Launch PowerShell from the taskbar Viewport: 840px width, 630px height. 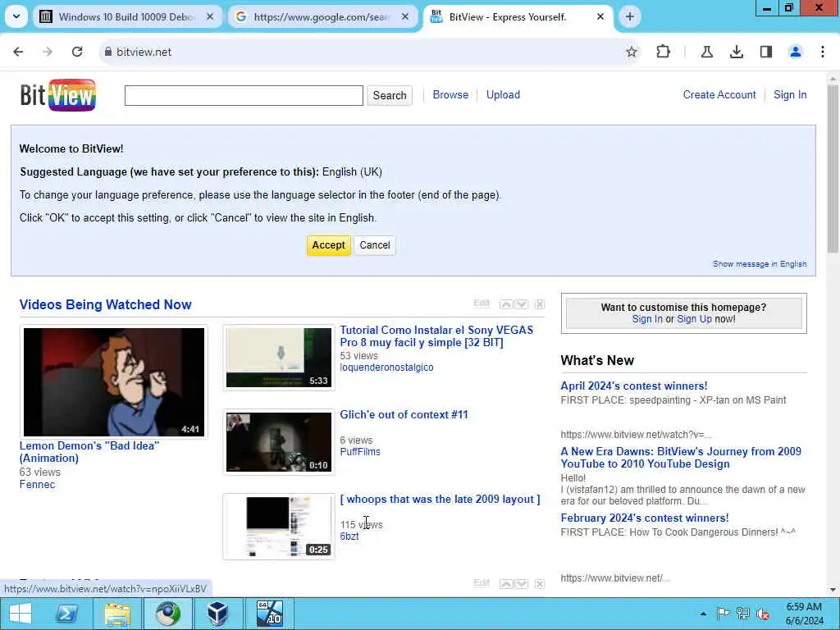[67, 614]
